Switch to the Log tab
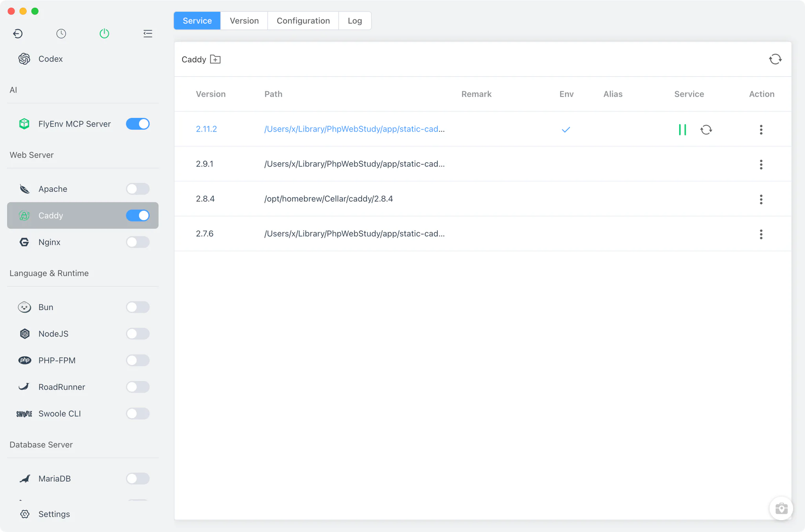 point(355,21)
